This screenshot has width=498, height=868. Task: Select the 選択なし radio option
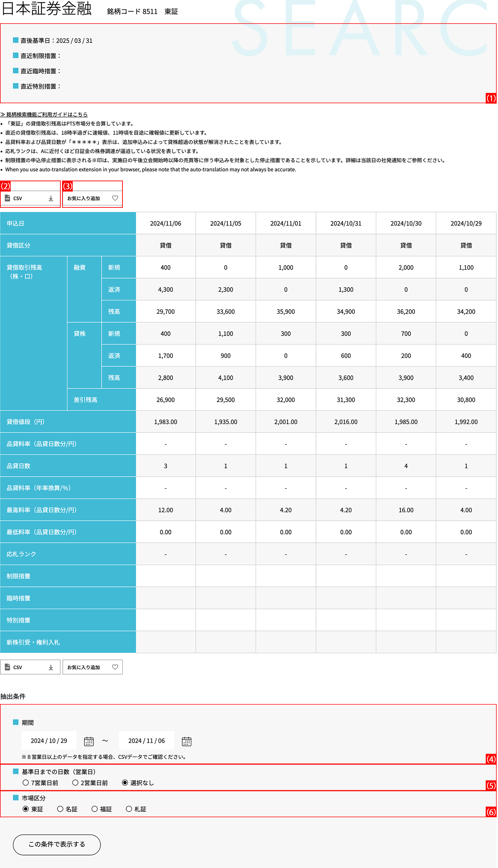pyautogui.click(x=125, y=783)
